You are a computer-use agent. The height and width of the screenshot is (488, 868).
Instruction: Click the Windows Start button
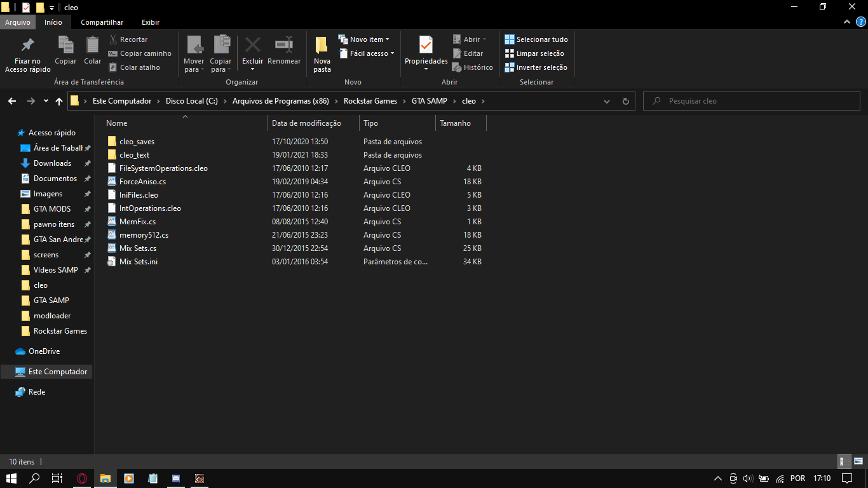coord(11,478)
